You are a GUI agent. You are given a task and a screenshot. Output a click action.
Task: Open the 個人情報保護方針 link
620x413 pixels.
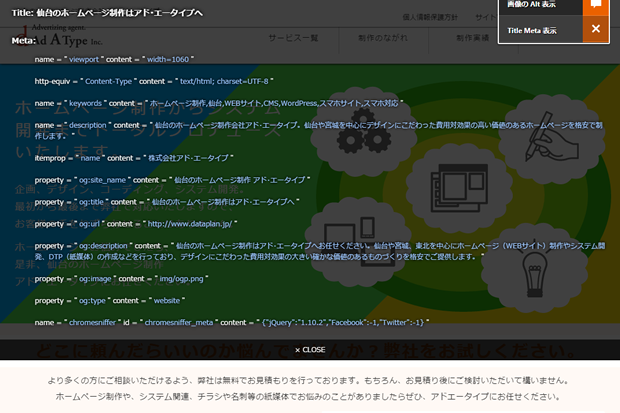[x=430, y=17]
